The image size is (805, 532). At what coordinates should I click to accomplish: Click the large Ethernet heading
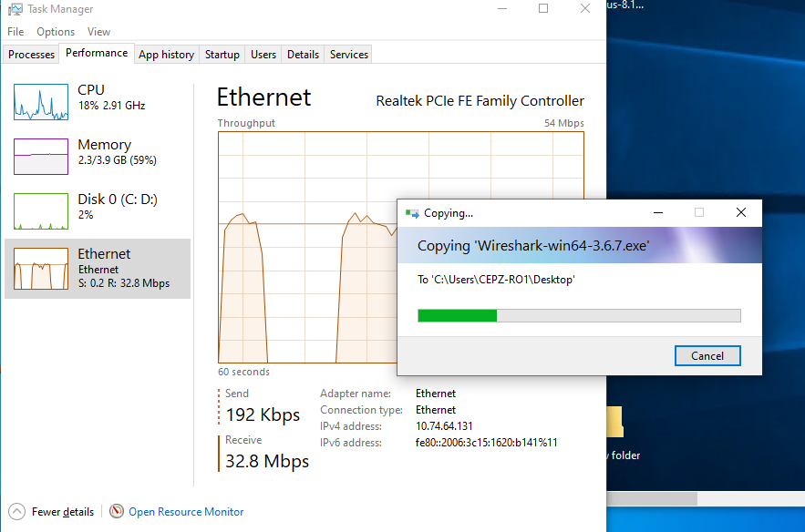pos(263,97)
